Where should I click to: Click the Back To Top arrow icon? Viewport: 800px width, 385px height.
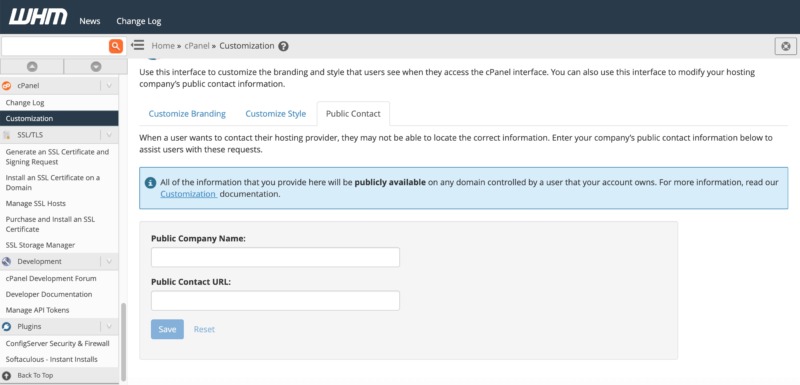pos(7,375)
